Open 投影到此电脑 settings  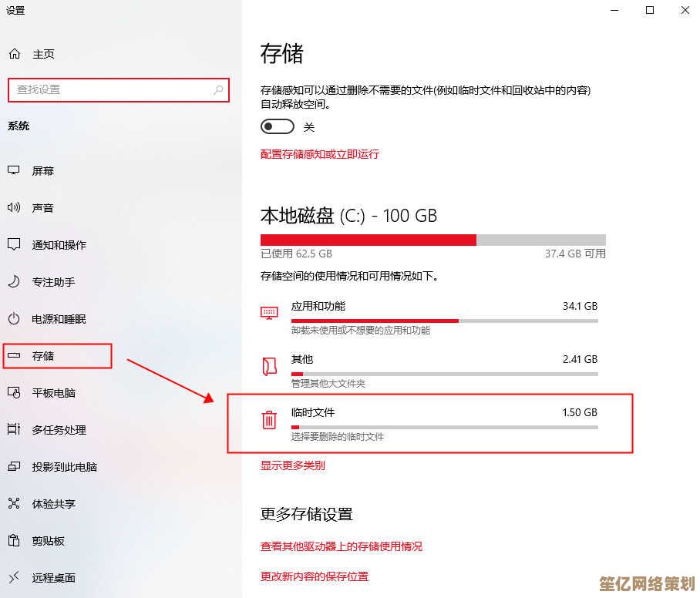pos(64,467)
